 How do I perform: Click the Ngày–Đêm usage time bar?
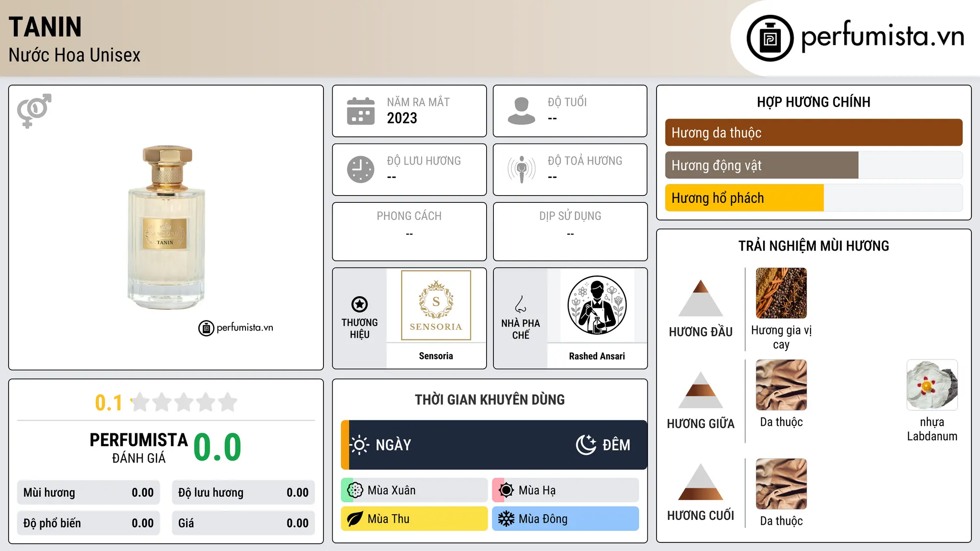(x=494, y=445)
